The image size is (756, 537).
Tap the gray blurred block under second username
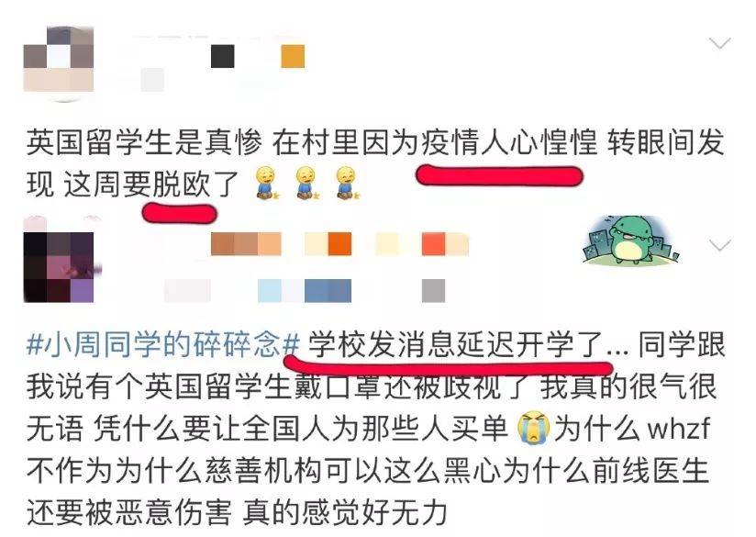tap(433, 290)
